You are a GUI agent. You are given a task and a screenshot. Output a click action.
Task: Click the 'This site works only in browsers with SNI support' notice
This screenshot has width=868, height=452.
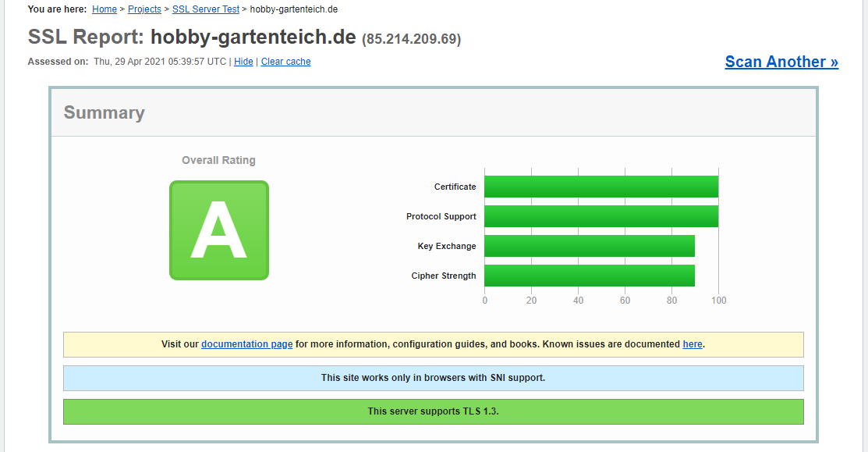click(434, 378)
